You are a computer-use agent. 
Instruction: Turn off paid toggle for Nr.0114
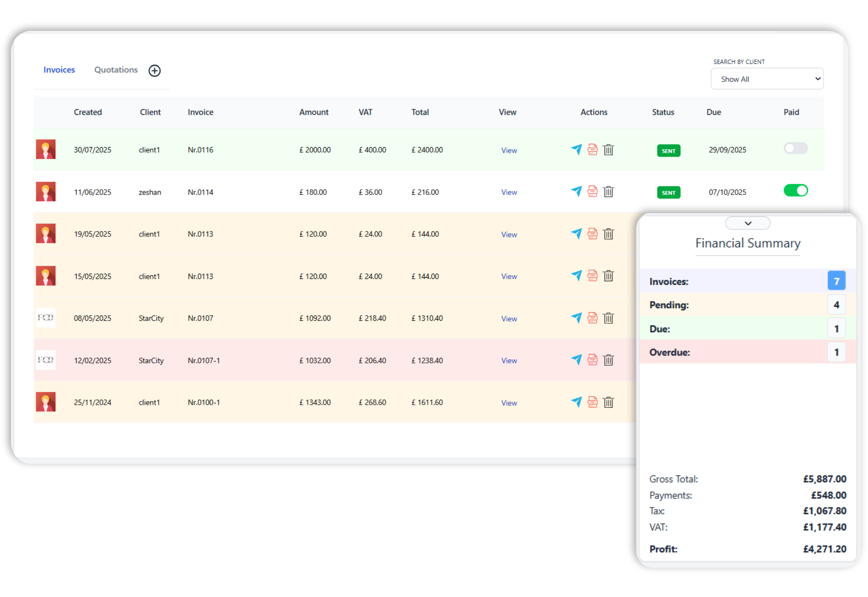(x=795, y=190)
